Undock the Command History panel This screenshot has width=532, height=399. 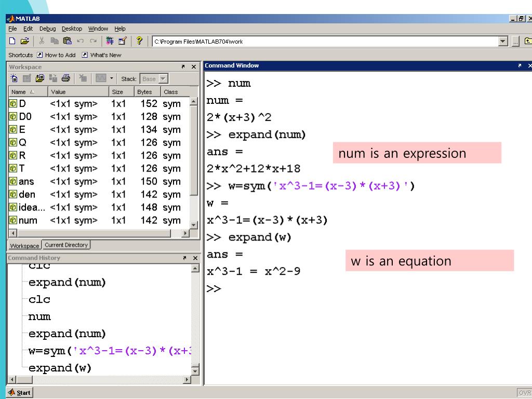(184, 258)
